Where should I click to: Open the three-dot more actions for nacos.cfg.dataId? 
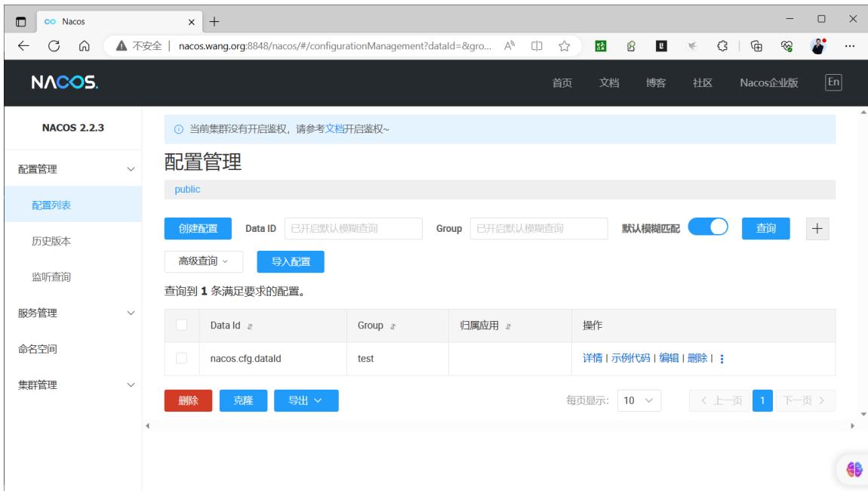[x=722, y=359]
